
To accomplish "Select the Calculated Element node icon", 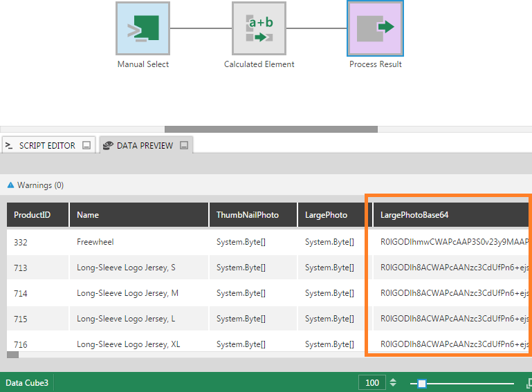I will tap(259, 28).
